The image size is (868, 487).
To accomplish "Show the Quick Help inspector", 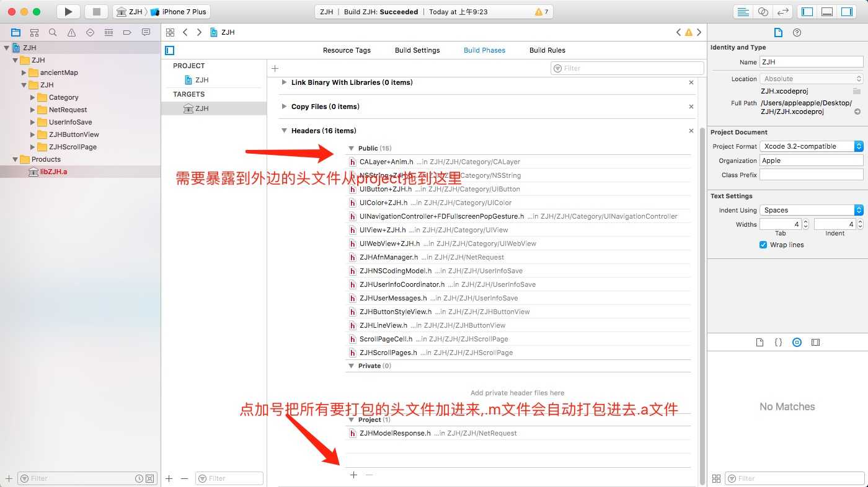I will coord(797,32).
